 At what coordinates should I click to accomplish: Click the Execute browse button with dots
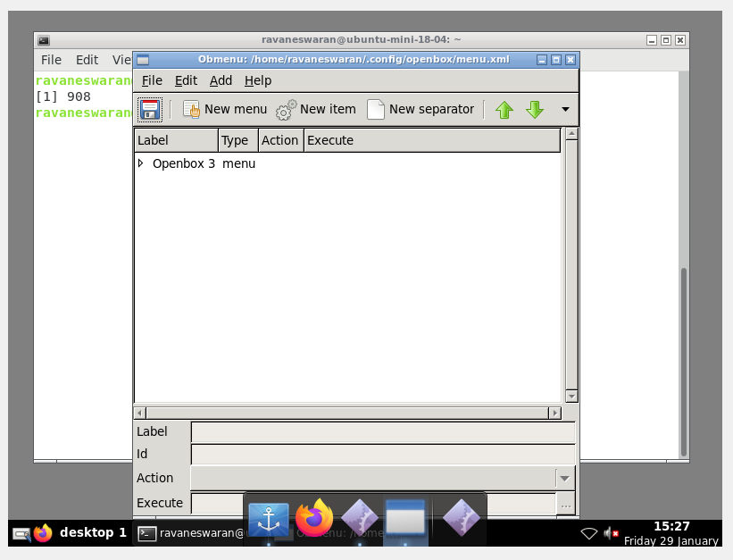(x=566, y=505)
